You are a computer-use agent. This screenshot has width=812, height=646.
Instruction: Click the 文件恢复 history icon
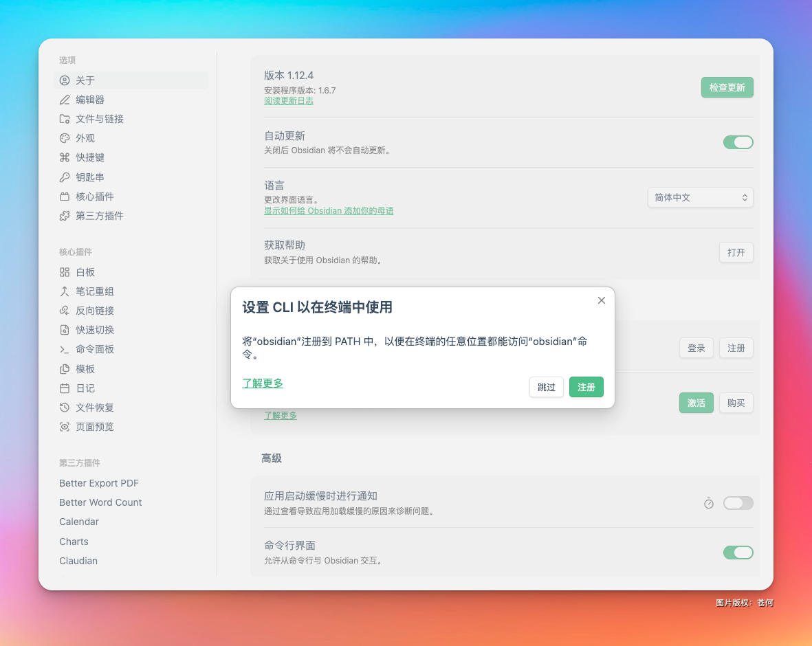pyautogui.click(x=64, y=408)
